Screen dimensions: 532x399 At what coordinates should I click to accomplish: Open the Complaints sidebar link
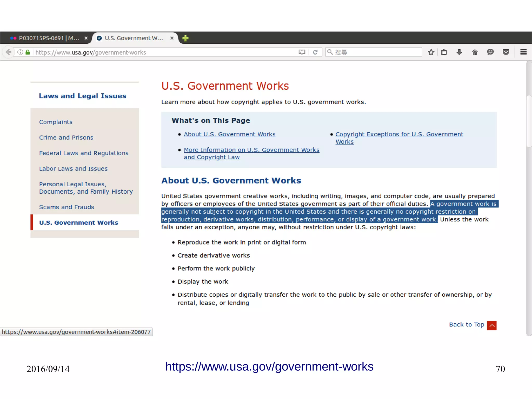point(56,122)
